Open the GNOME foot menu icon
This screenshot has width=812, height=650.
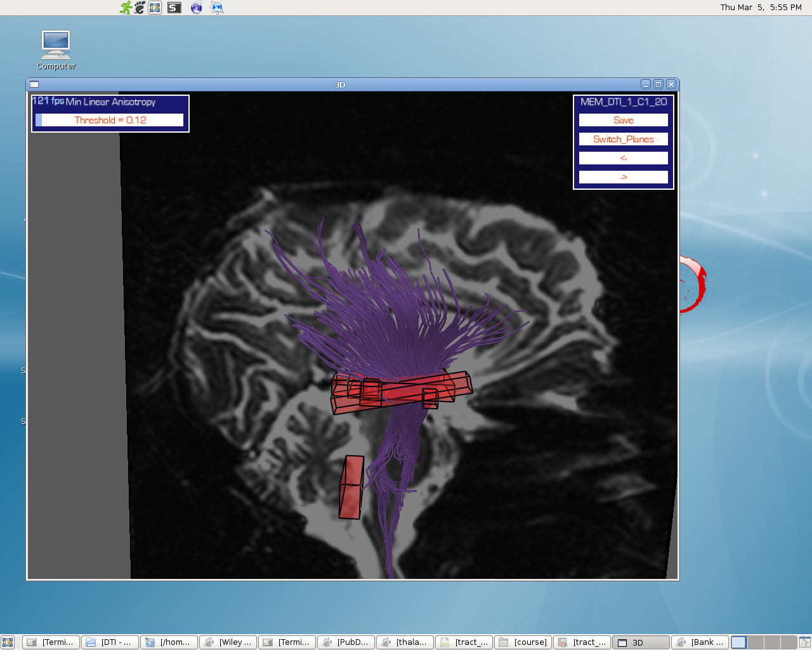[x=140, y=8]
